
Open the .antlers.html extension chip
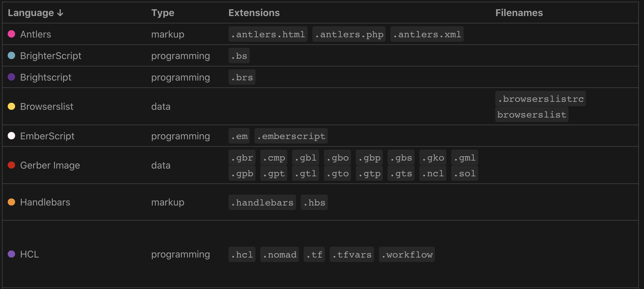pyautogui.click(x=268, y=34)
